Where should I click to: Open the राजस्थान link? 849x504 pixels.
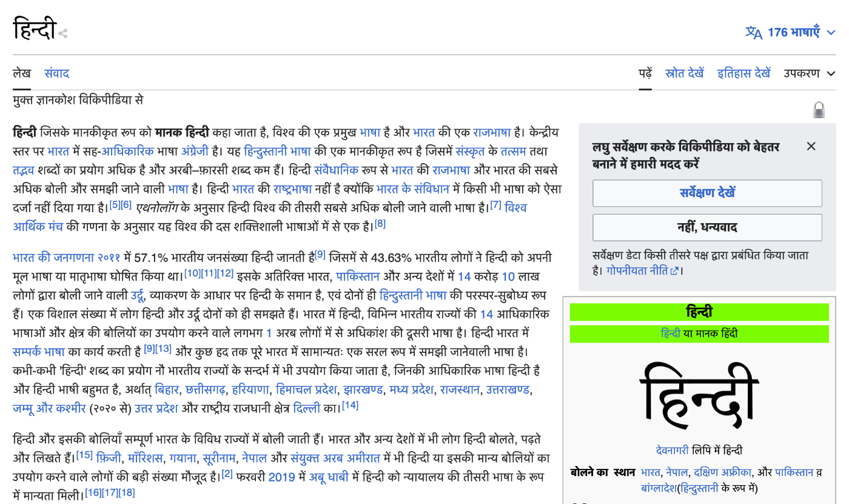pyautogui.click(x=460, y=389)
